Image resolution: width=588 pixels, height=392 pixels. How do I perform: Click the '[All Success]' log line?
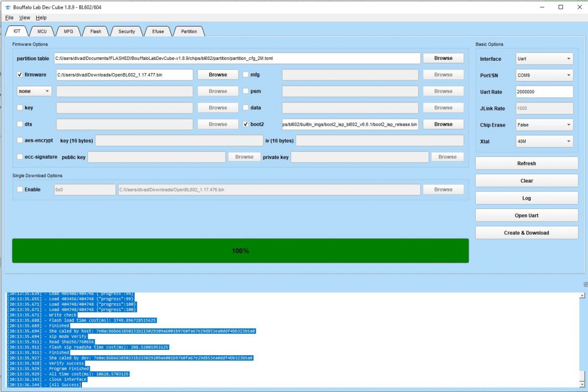point(44,385)
